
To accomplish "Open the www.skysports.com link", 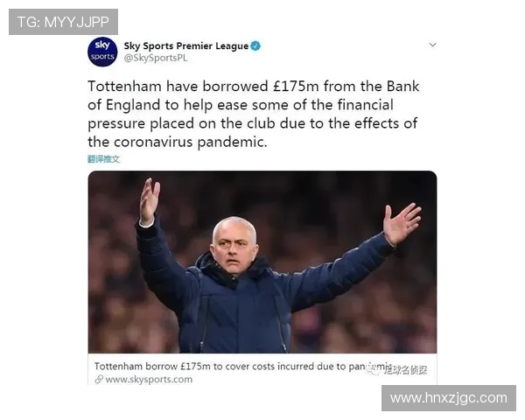I will (149, 380).
